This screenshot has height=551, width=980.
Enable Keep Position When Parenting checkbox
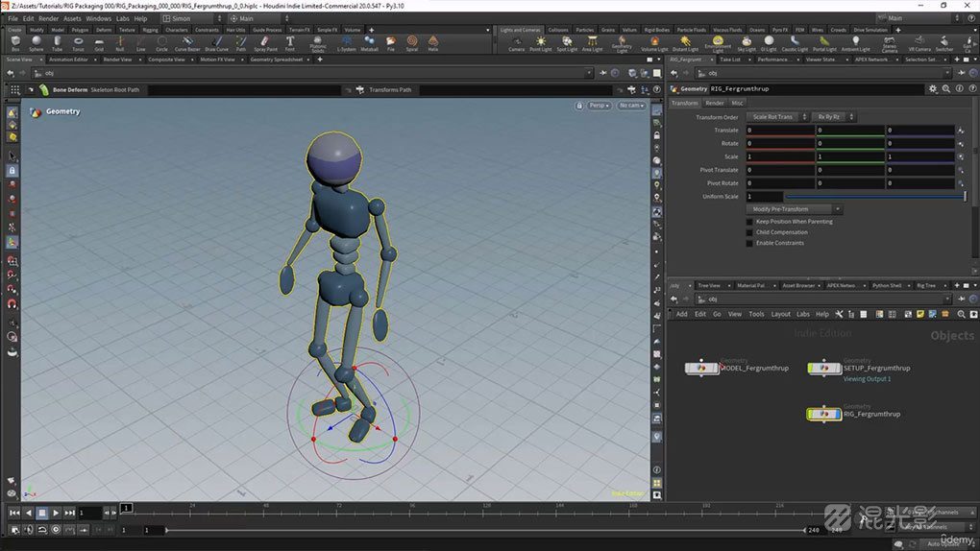click(749, 221)
